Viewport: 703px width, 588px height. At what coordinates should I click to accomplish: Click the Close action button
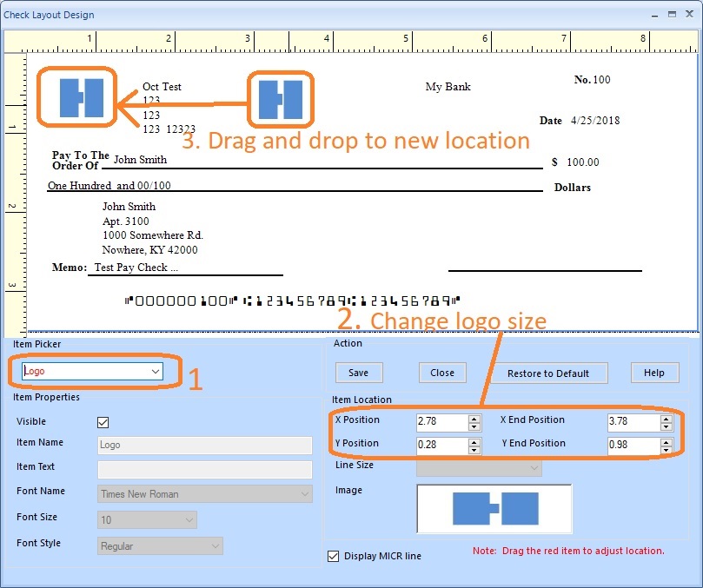442,373
